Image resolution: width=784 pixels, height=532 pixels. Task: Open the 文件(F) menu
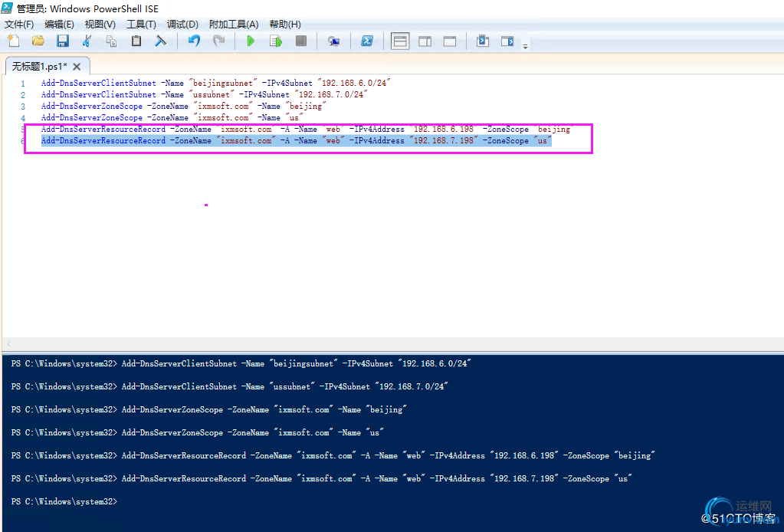pyautogui.click(x=19, y=24)
